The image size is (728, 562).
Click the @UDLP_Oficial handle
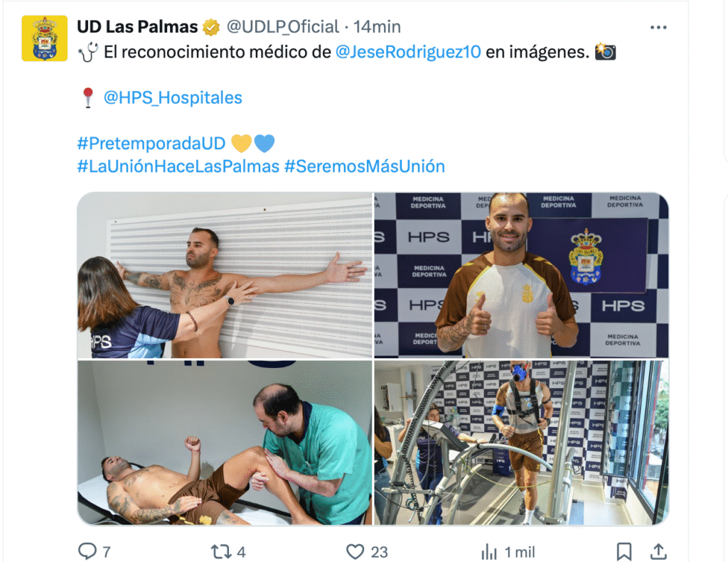point(283,27)
